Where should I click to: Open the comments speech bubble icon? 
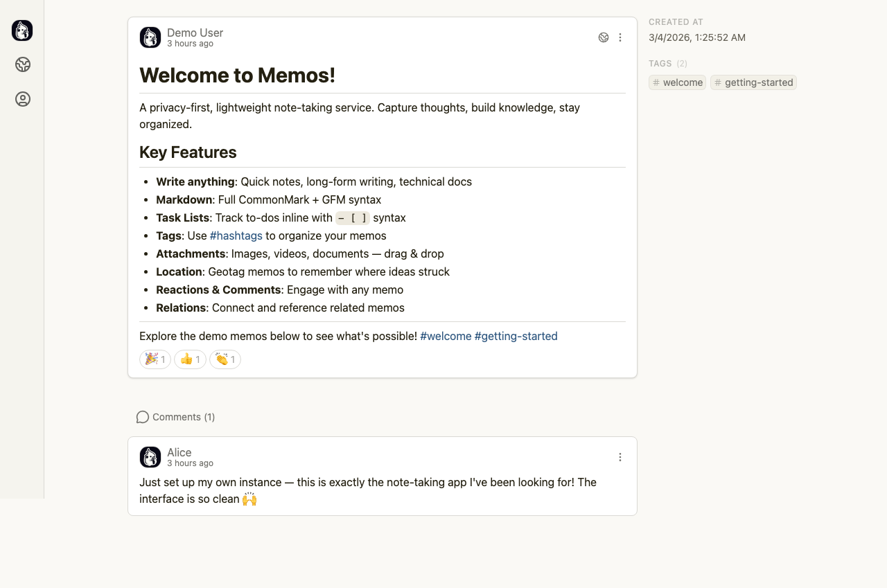click(143, 417)
